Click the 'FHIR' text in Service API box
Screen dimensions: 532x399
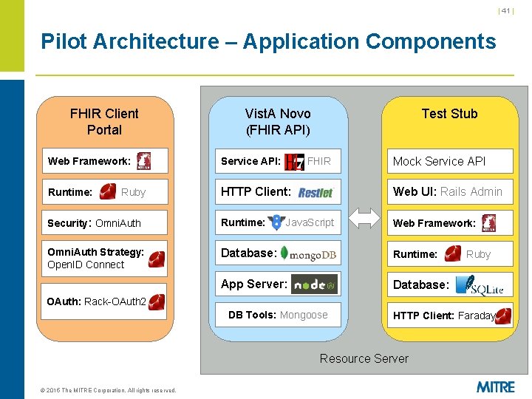click(x=319, y=161)
